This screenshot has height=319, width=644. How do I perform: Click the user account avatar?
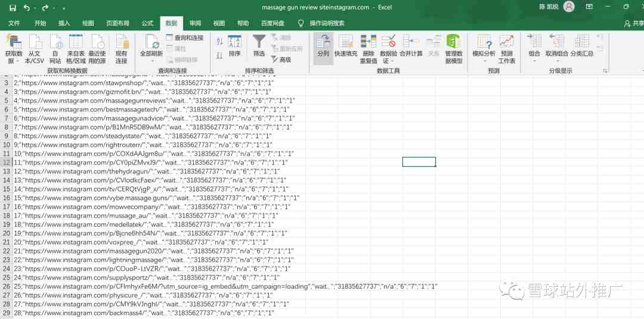[x=569, y=7]
